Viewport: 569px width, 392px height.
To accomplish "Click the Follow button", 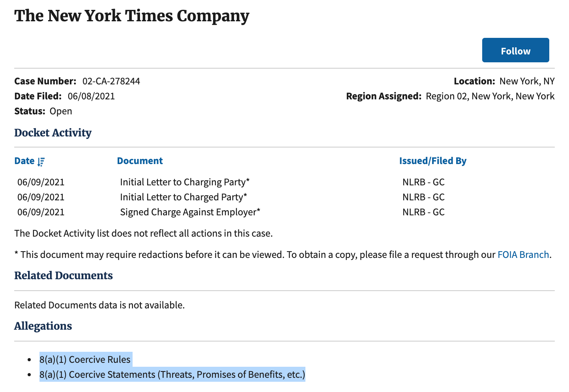I will 515,50.
